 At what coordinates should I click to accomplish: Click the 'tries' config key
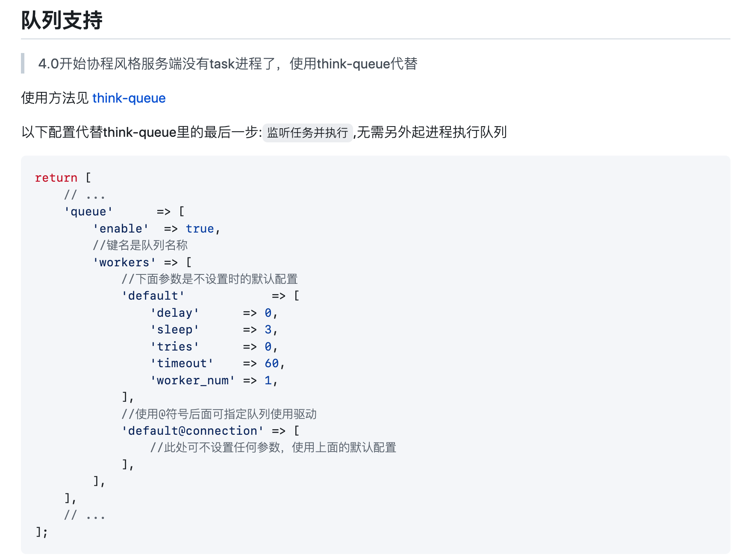tap(174, 347)
